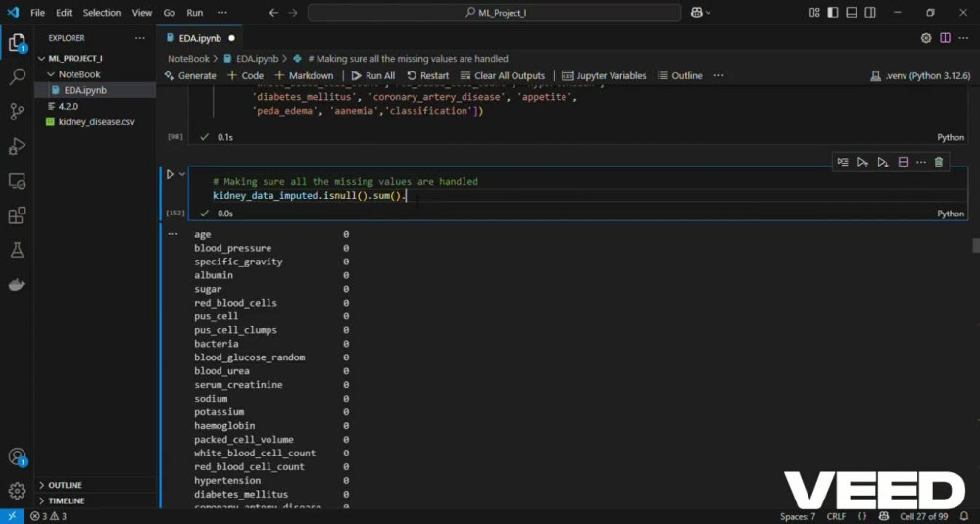Click the Customize Layout icon
Viewport: 980px width, 524px height.
point(814,13)
